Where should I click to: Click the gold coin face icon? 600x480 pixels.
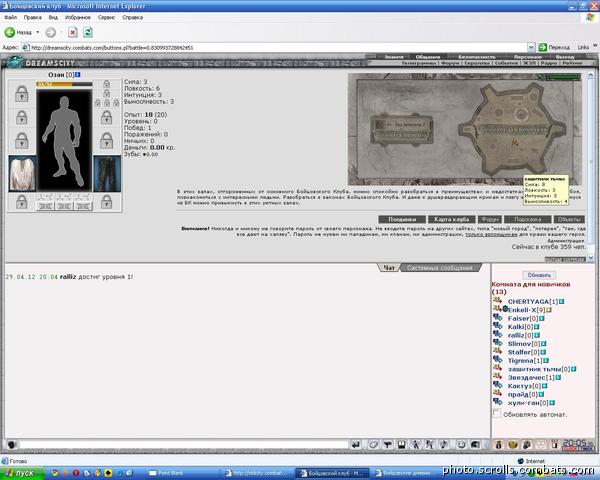tap(513, 444)
